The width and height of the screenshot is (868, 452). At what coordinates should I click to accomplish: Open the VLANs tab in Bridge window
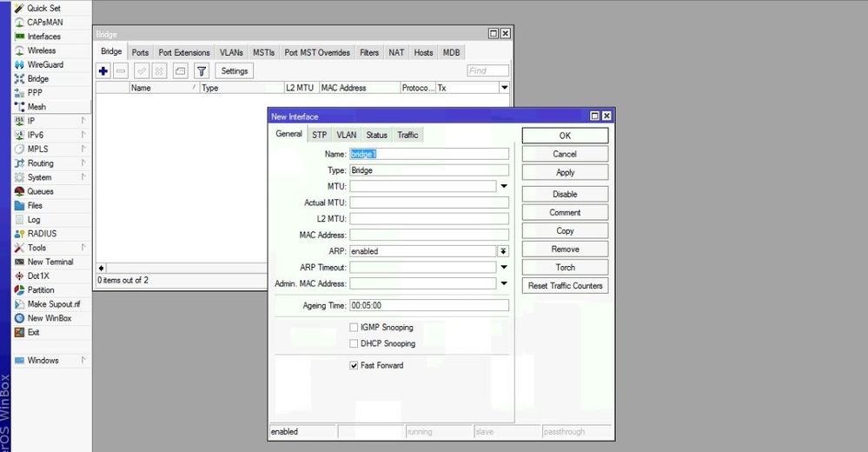point(231,53)
